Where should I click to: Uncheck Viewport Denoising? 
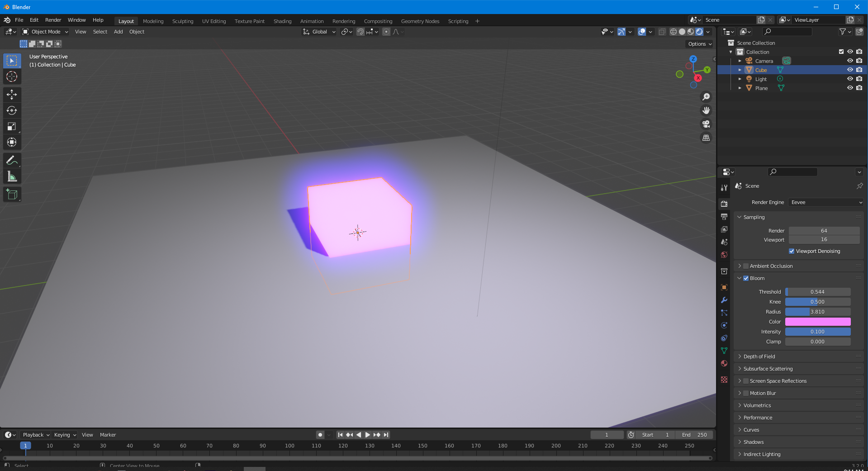pos(792,251)
